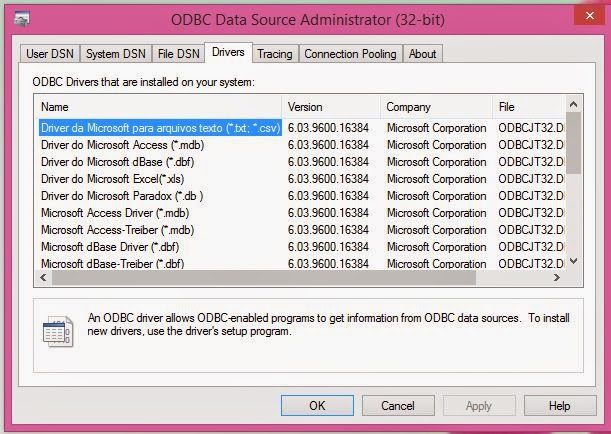Click the Cancel button
The image size is (611, 434).
click(398, 406)
